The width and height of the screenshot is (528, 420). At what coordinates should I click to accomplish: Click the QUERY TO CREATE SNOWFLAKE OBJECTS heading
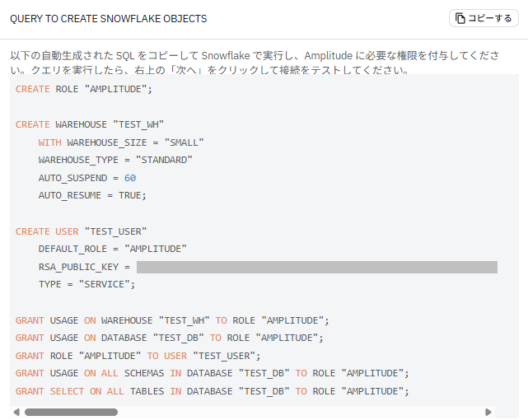[108, 19]
